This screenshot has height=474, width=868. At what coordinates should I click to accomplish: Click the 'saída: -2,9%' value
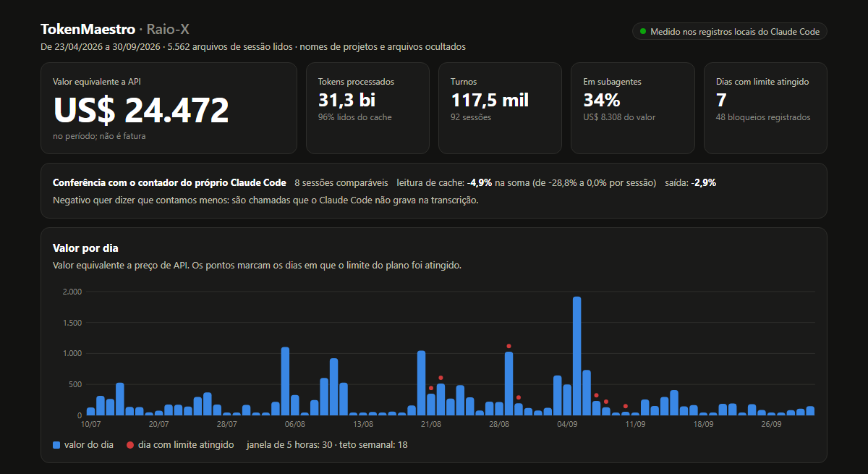[x=691, y=182]
